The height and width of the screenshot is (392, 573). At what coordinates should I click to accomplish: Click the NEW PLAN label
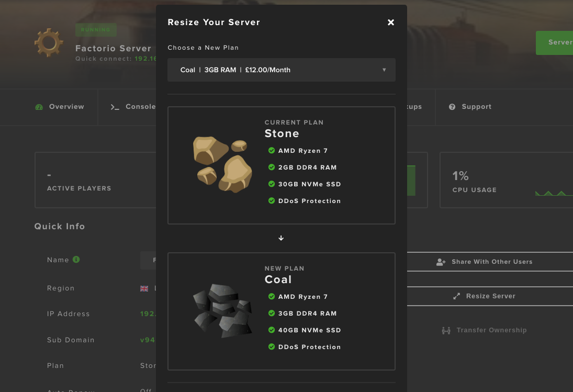[284, 268]
